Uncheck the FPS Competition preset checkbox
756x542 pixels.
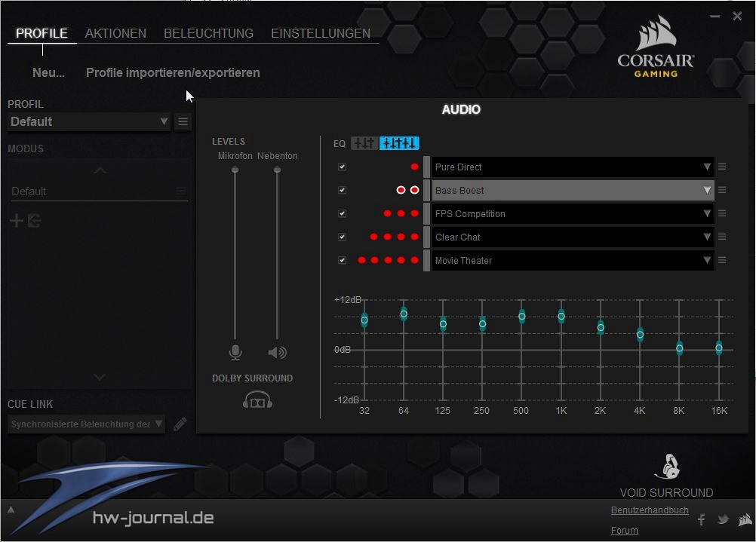[x=343, y=213]
